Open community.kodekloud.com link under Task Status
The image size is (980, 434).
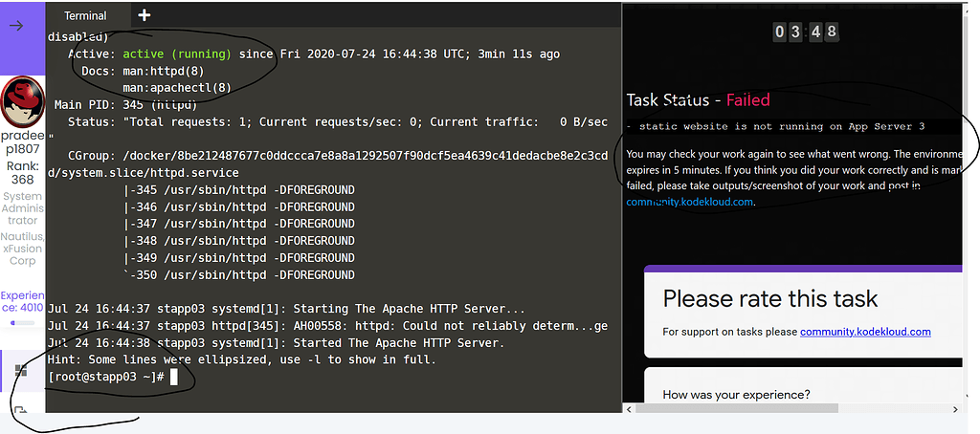pos(690,202)
